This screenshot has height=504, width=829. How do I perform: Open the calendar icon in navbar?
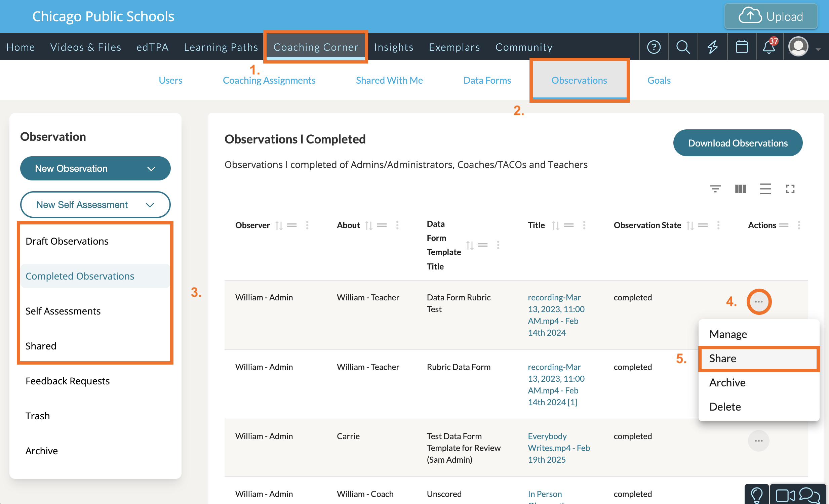pos(741,47)
